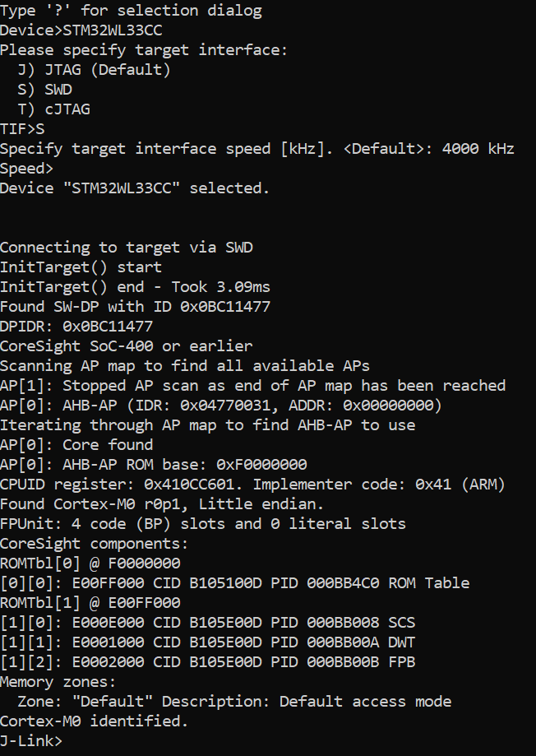Click the CPUID register 0x410CC601 line
The width and height of the screenshot is (536, 756).
click(x=252, y=484)
